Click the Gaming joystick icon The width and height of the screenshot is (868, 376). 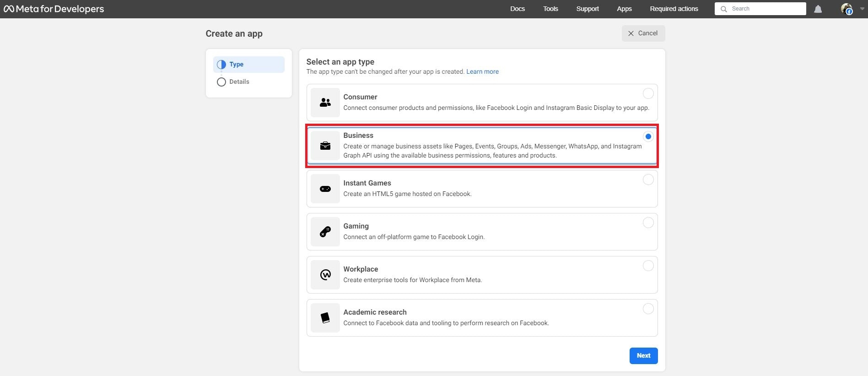click(x=325, y=232)
